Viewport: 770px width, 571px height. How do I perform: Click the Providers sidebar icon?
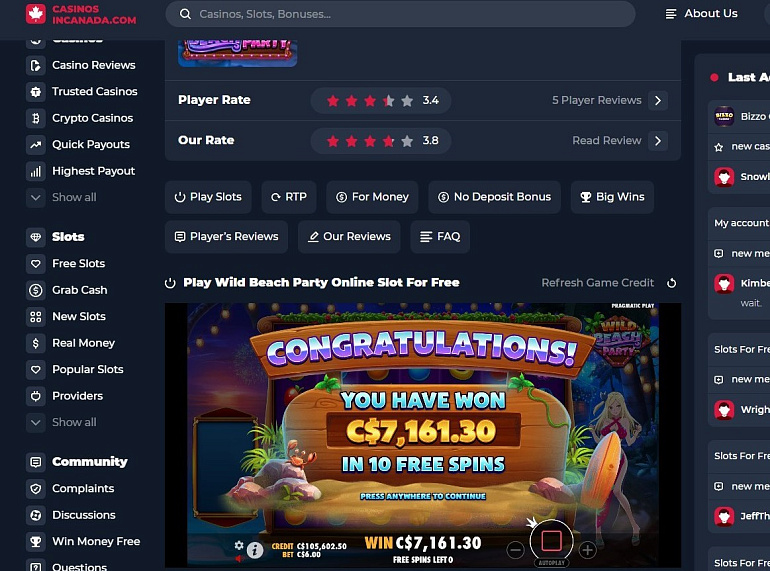(x=35, y=396)
